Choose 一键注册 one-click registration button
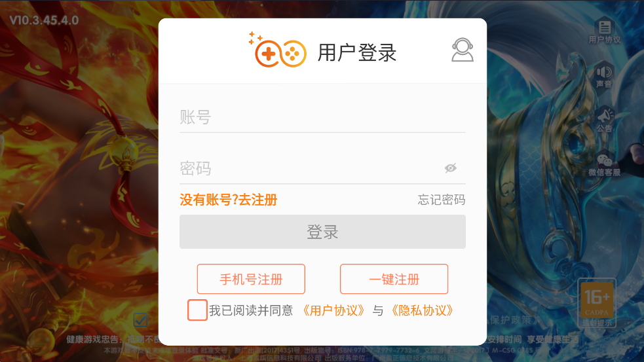The height and width of the screenshot is (362, 644). [394, 279]
